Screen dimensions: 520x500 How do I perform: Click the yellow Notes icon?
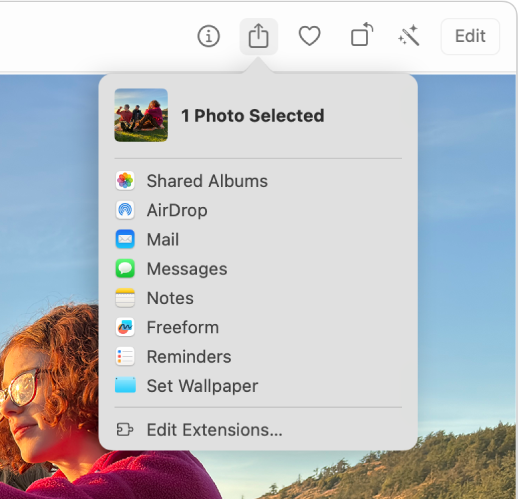tap(125, 298)
